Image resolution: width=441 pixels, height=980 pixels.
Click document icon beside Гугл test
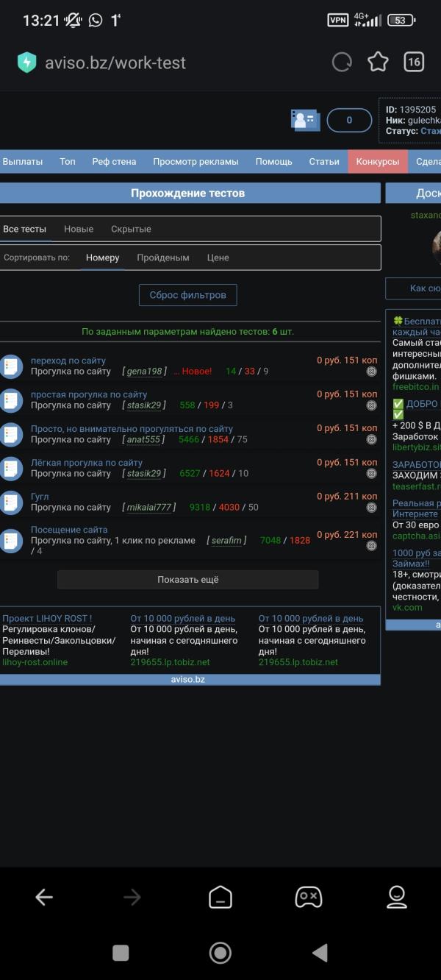pyautogui.click(x=11, y=502)
